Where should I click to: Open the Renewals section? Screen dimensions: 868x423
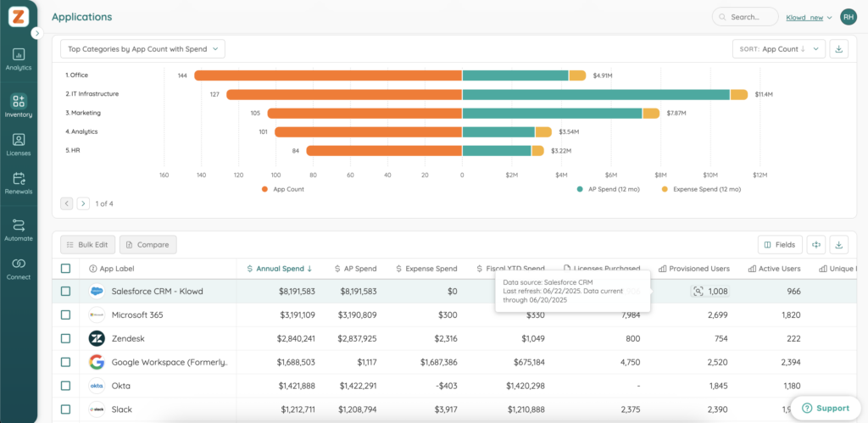[19, 183]
